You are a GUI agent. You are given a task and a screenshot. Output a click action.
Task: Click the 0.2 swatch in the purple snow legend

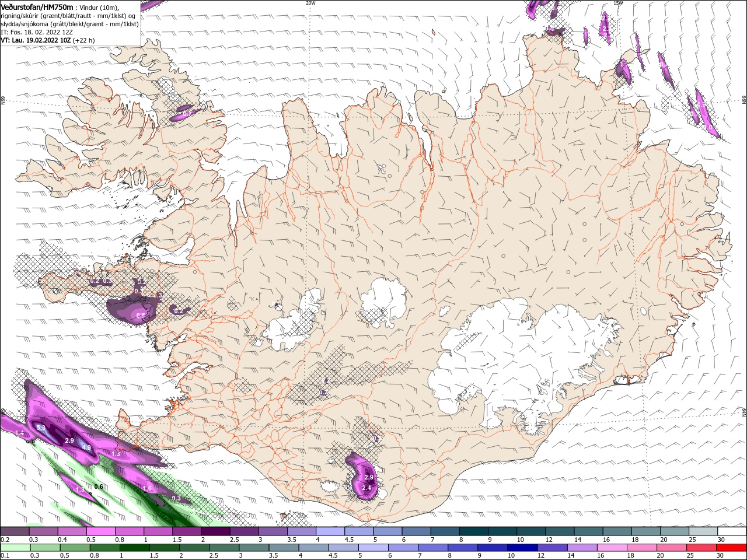[15, 531]
